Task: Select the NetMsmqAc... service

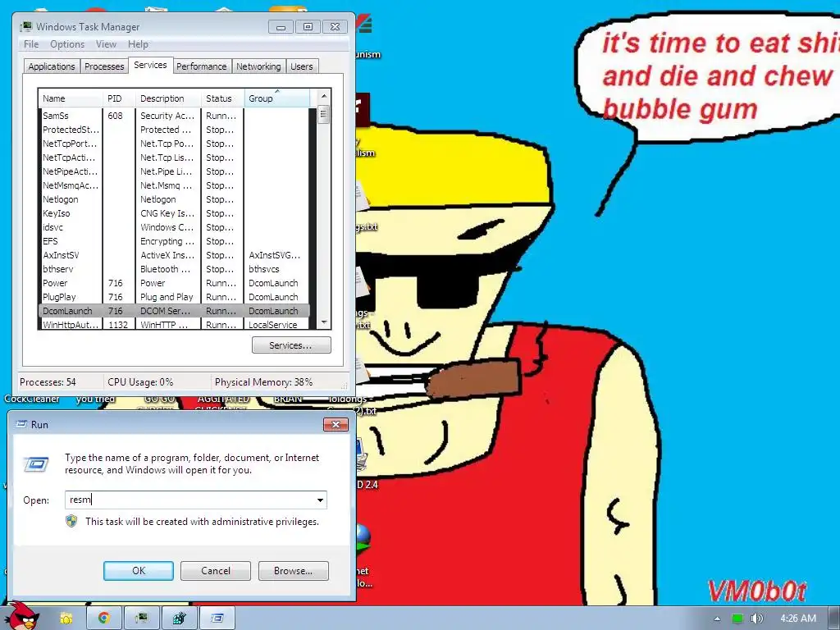Action: [x=71, y=185]
